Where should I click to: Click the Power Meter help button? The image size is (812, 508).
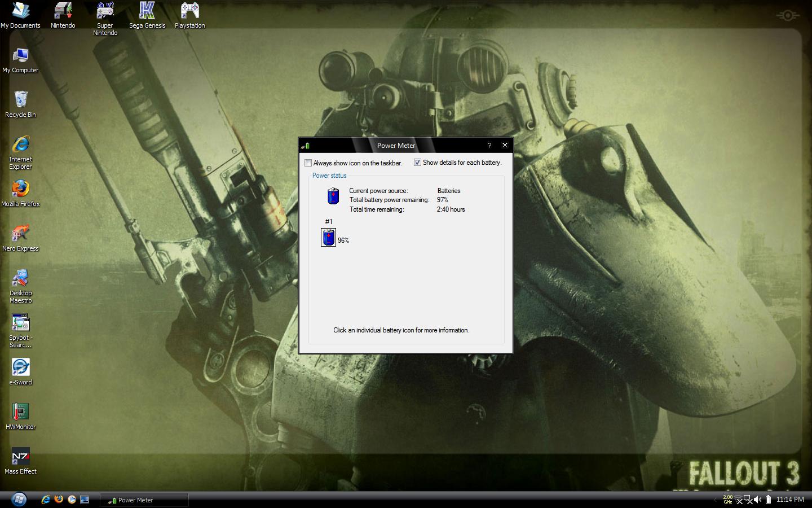[489, 145]
